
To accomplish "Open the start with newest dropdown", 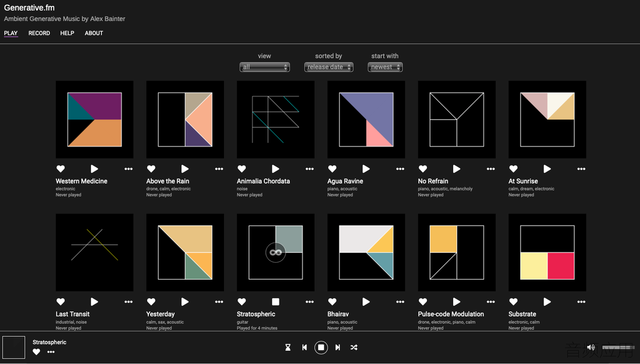I will [385, 67].
